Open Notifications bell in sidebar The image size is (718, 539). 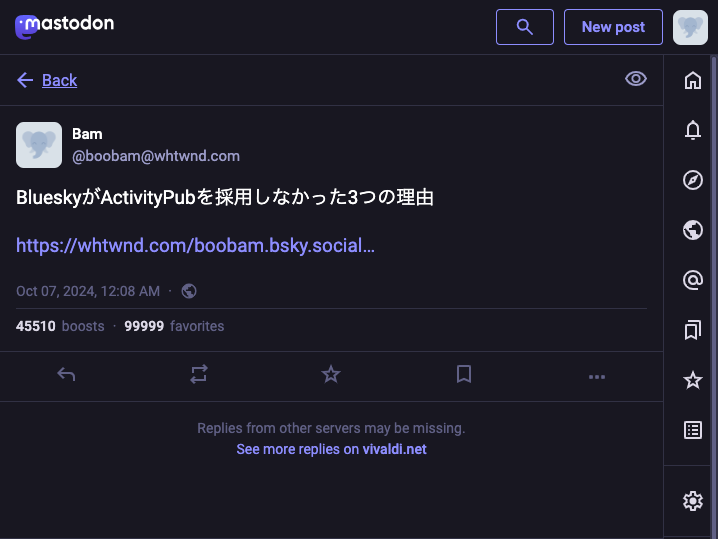point(692,130)
